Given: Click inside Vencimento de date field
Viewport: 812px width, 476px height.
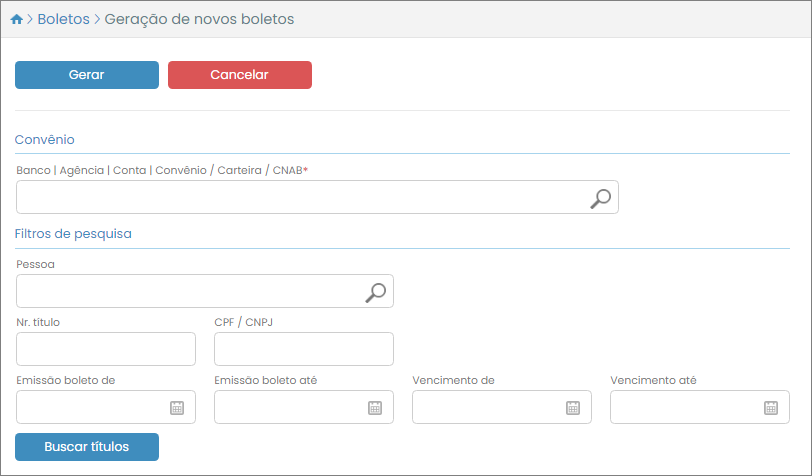Looking at the screenshot, I should pyautogui.click(x=486, y=407).
